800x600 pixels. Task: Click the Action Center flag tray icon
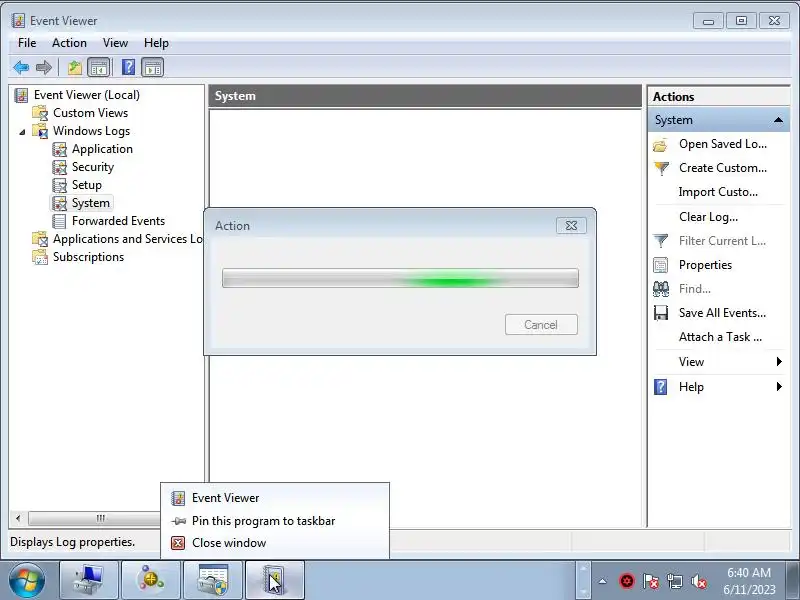coord(651,581)
